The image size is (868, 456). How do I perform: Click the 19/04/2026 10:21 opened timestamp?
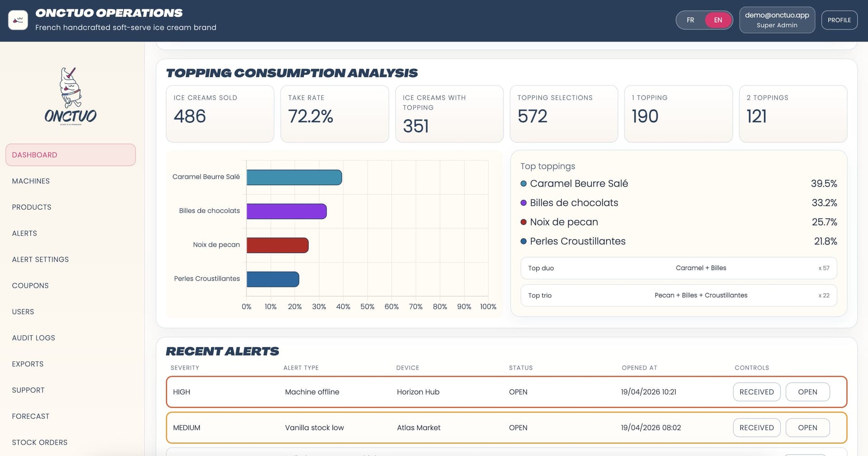tap(648, 392)
